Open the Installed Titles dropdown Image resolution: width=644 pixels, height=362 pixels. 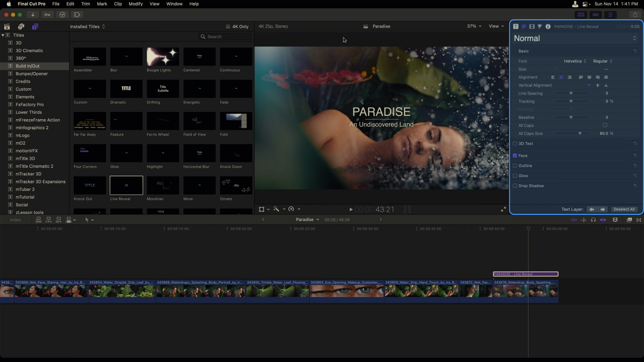click(88, 26)
